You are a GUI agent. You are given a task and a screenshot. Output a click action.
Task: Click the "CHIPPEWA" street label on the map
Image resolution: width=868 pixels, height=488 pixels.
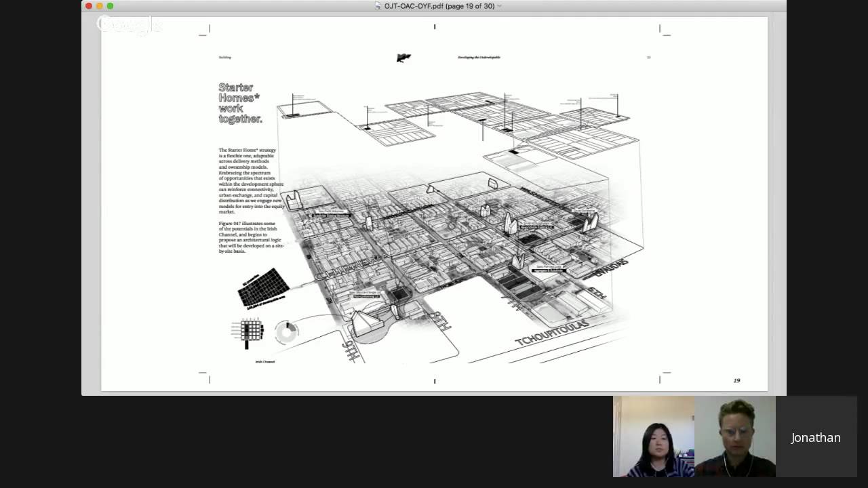(353, 266)
